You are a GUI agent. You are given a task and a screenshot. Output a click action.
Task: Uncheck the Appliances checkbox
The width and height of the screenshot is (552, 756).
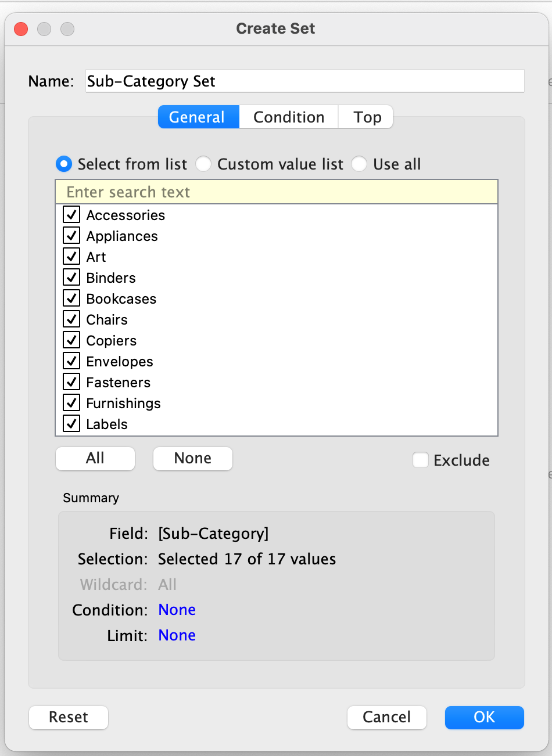coord(71,236)
